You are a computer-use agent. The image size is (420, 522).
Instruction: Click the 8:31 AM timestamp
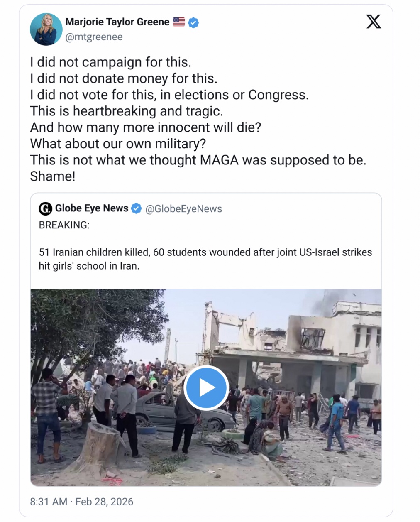[49, 502]
